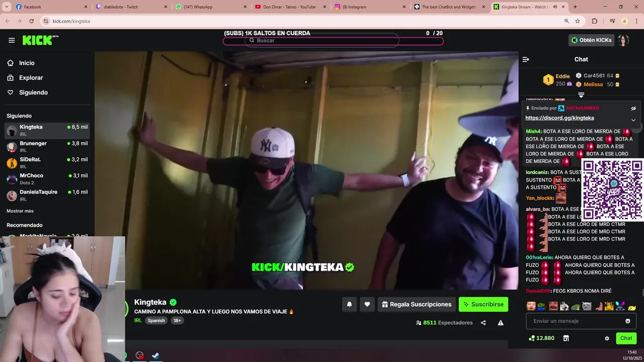Image resolution: width=644 pixels, height=362 pixels.
Task: Open site information icon in address bar
Action: pos(46,21)
